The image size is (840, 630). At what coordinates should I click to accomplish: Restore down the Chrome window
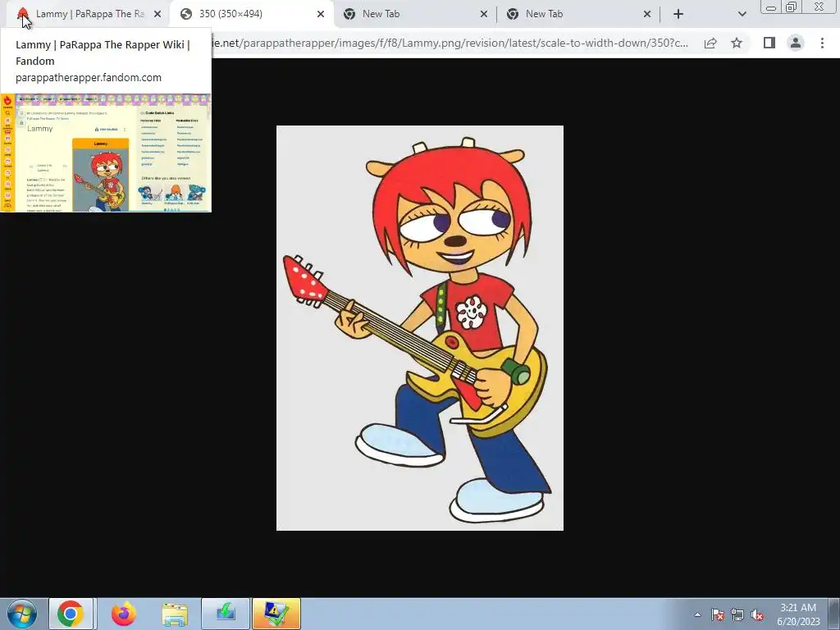tap(791, 7)
